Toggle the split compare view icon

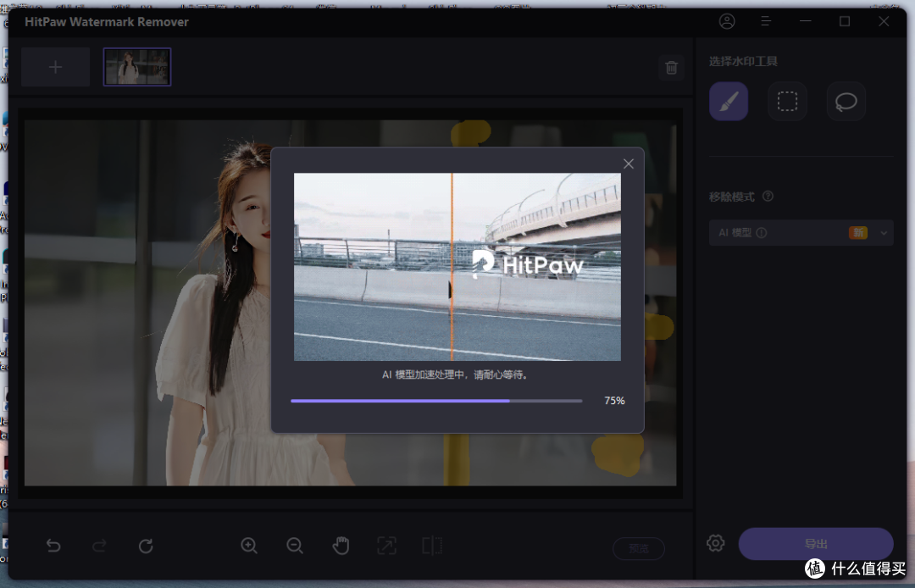pos(432,546)
